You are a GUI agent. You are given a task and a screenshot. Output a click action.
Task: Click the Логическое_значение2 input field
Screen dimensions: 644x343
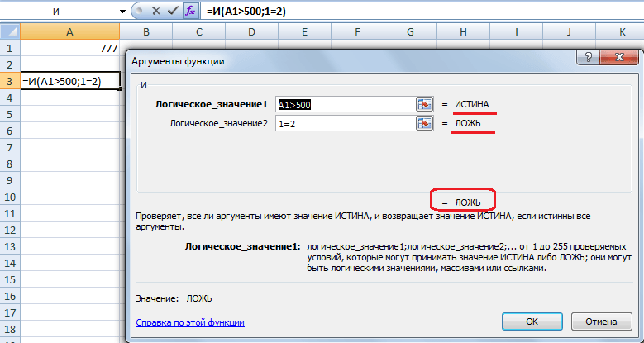(x=346, y=124)
